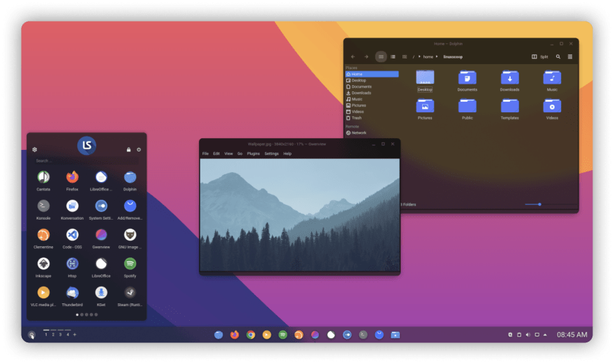Launch Firefox from the app menu
614x364 pixels.
click(72, 177)
